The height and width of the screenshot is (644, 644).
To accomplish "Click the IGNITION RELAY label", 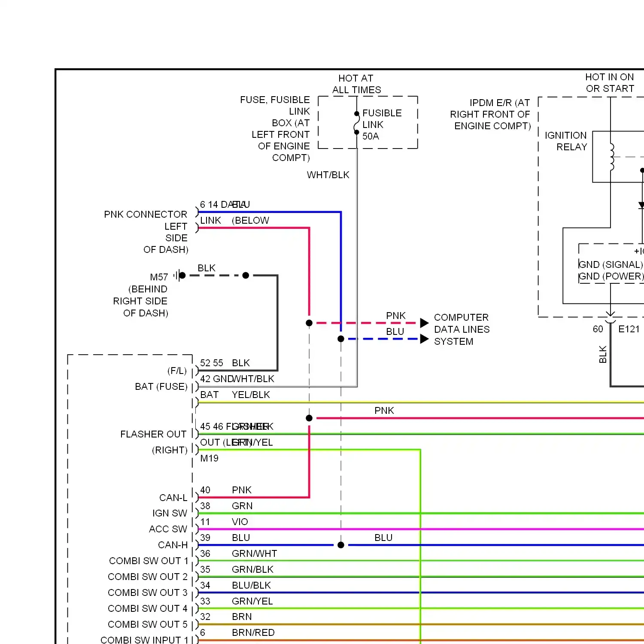I will point(565,141).
